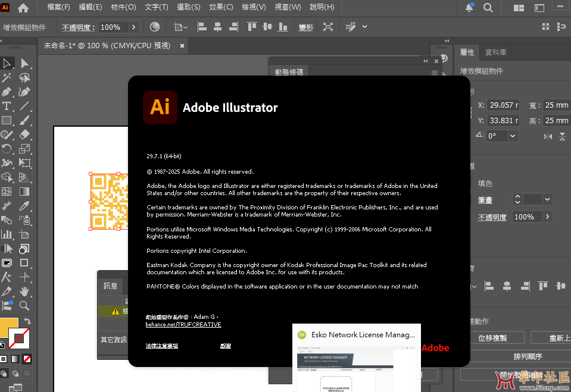Set color mode to None
This screenshot has height=392, width=571.
(x=27, y=359)
